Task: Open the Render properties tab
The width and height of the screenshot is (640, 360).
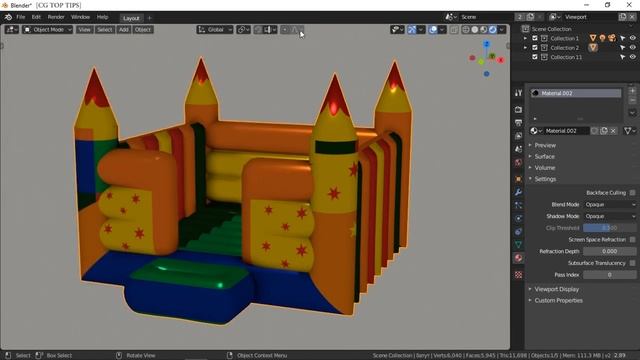Action: (518, 109)
